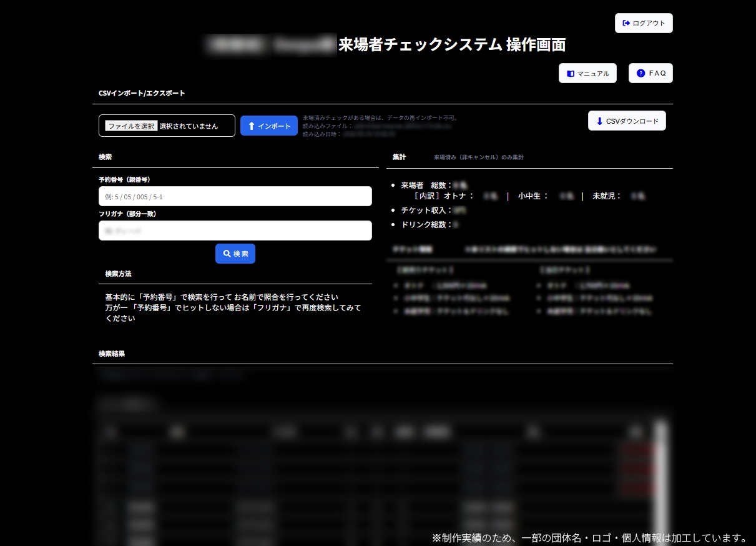The width and height of the screenshot is (756, 546).
Task: Open the FAQ button
Action: coord(650,73)
